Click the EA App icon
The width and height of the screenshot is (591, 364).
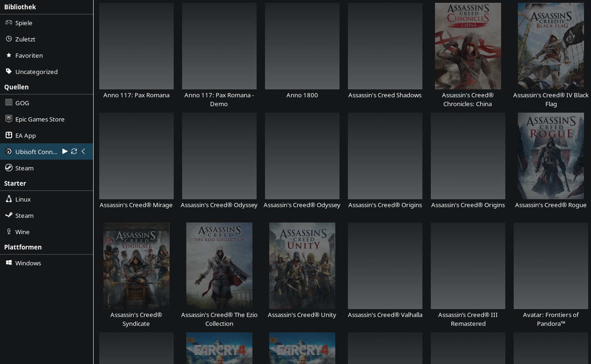8,135
